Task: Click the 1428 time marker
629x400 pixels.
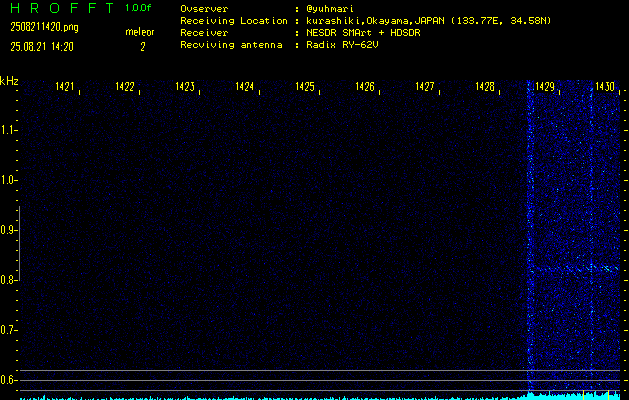Action: (485, 86)
